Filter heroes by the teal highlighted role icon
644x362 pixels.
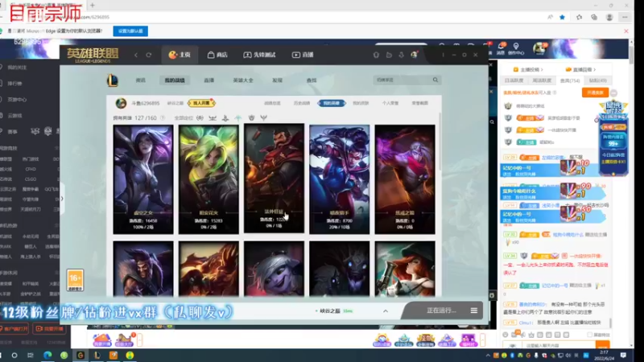[x=237, y=117]
